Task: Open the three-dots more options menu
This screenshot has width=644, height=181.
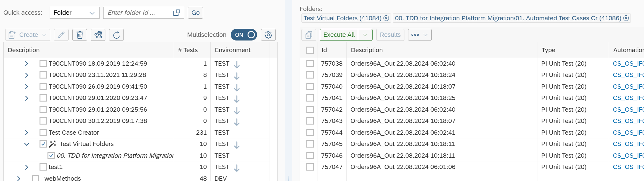Action: coord(419,35)
